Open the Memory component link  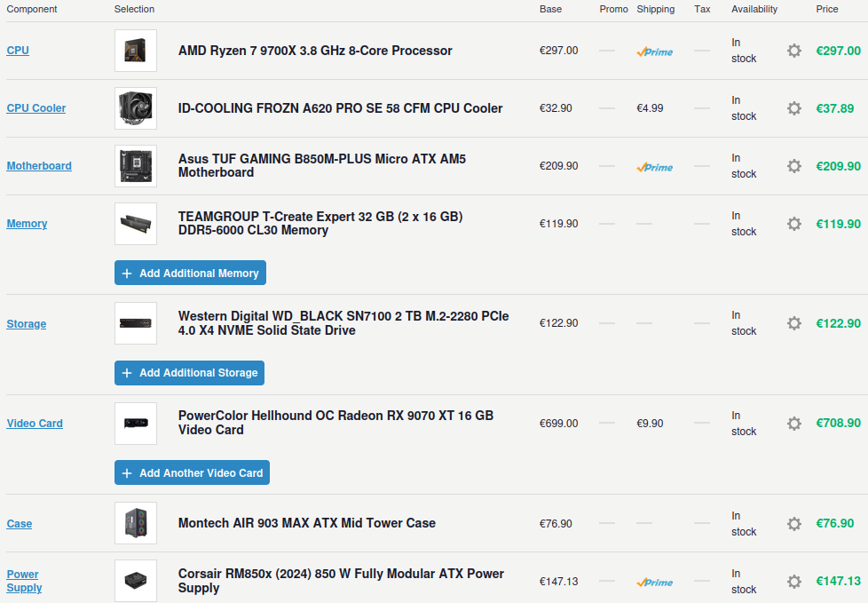click(27, 224)
